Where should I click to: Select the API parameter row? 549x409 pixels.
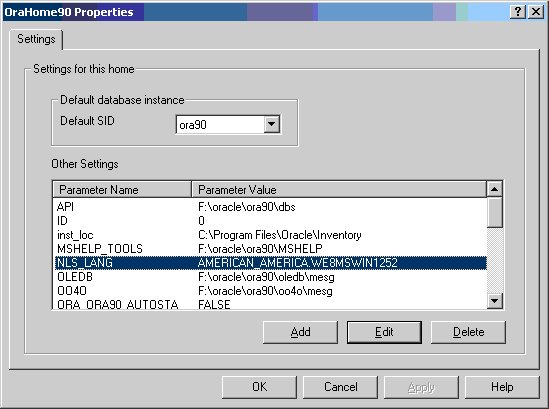pos(270,207)
